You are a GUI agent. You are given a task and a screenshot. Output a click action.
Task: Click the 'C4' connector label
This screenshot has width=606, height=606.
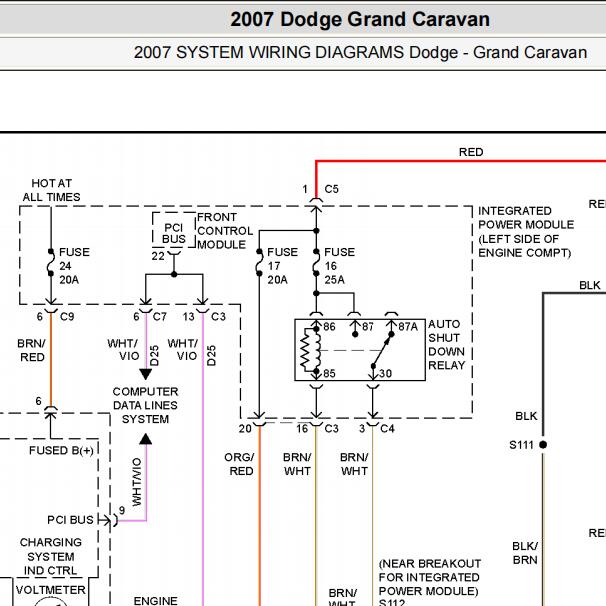387,428
